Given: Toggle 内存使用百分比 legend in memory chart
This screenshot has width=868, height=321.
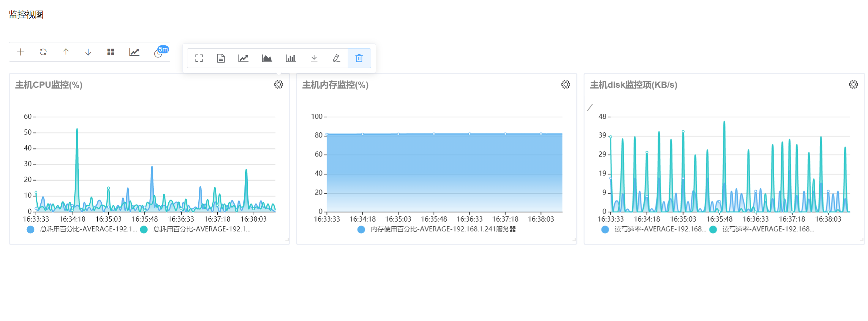Looking at the screenshot, I should click(437, 229).
